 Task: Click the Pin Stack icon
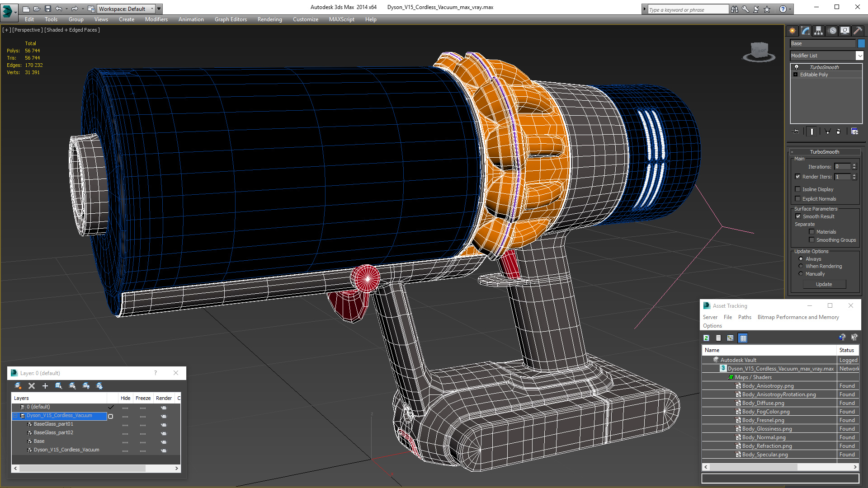(796, 131)
